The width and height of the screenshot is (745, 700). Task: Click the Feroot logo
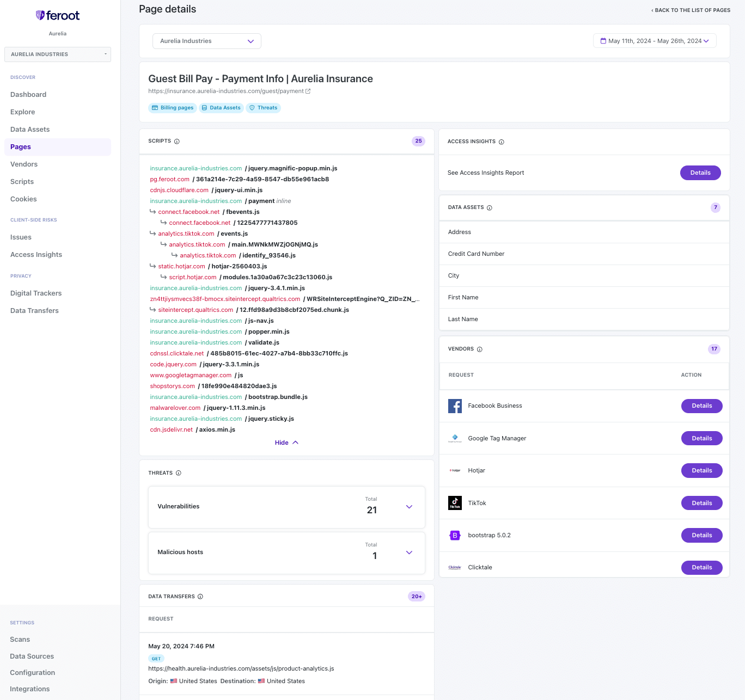[58, 16]
